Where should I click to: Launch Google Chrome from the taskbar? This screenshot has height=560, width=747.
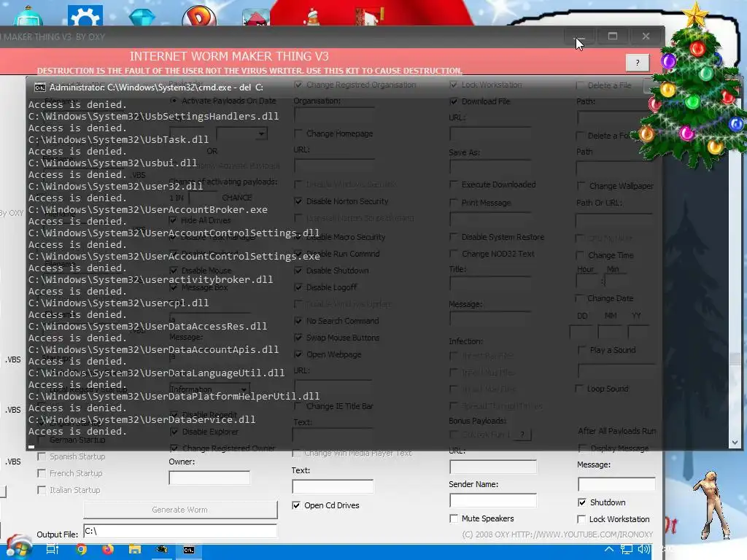click(x=82, y=550)
